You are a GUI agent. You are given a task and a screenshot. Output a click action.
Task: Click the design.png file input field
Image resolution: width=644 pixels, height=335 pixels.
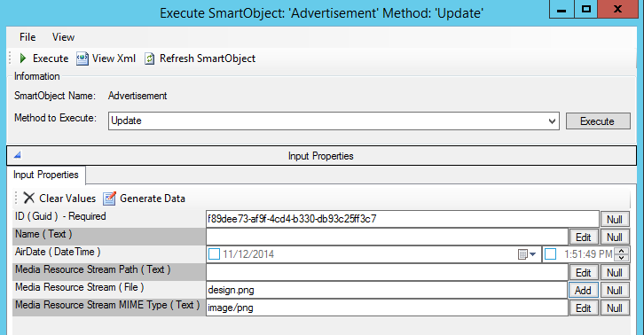click(387, 291)
